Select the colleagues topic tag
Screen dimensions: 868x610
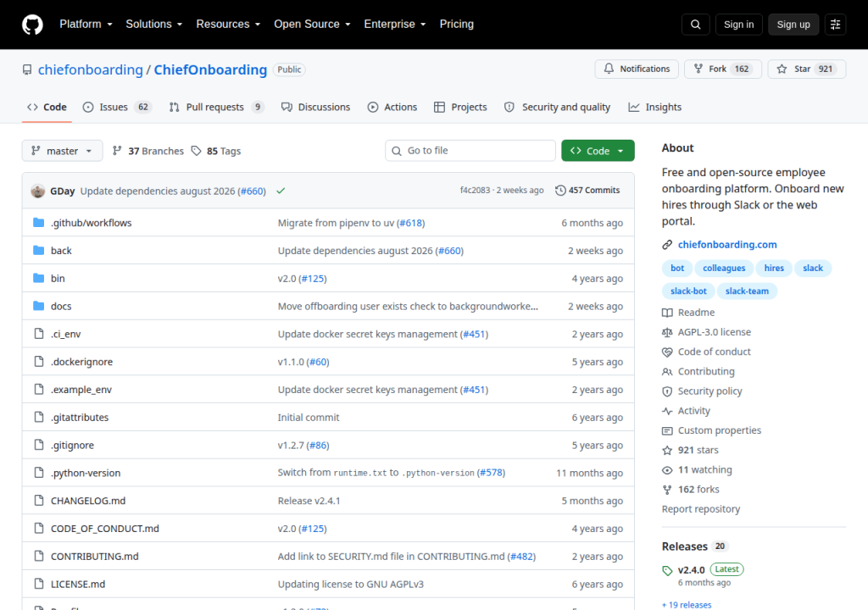pos(724,268)
